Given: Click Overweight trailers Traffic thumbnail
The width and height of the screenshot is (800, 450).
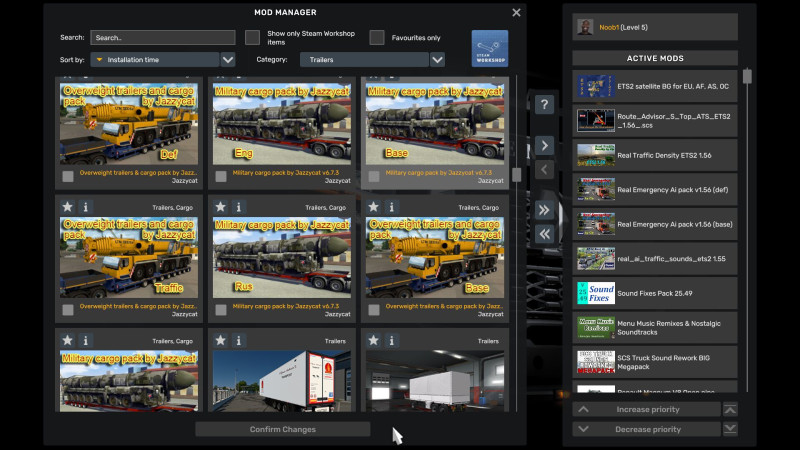Looking at the screenshot, I should [x=129, y=258].
